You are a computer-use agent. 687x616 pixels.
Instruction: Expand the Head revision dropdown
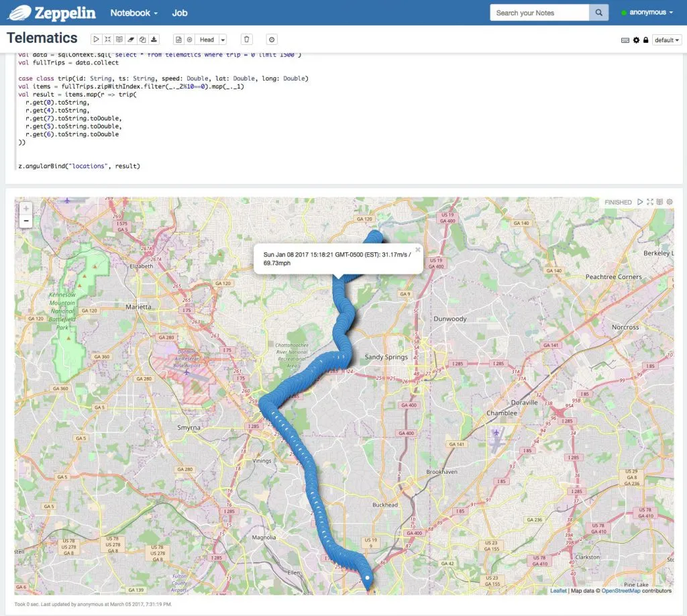tap(223, 40)
